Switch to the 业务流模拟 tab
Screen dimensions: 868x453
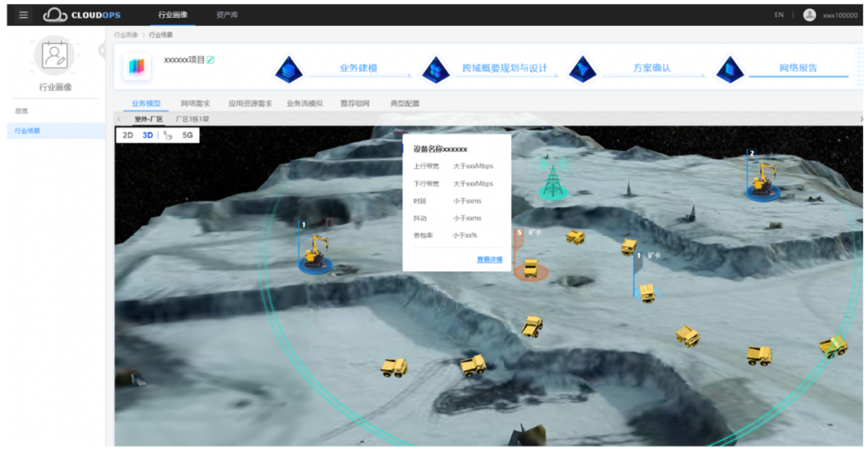tap(305, 104)
